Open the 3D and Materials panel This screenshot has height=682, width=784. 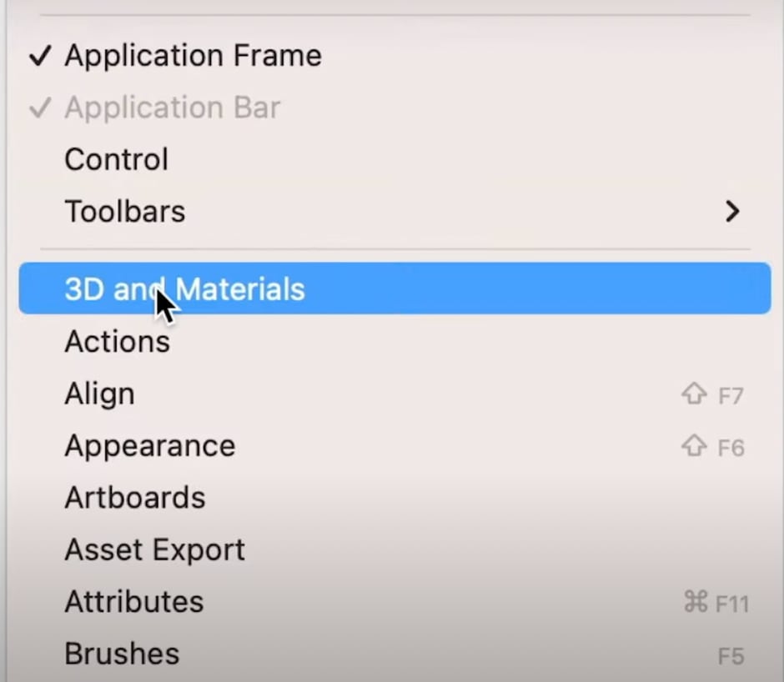[184, 289]
